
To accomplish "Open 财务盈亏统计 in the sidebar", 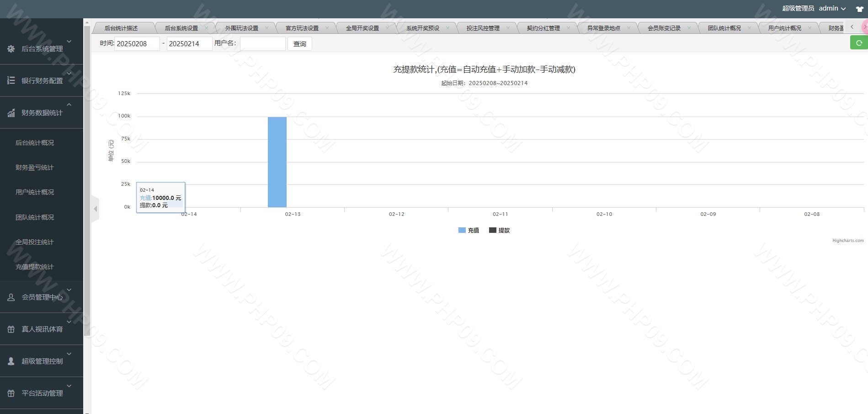I will pyautogui.click(x=35, y=168).
